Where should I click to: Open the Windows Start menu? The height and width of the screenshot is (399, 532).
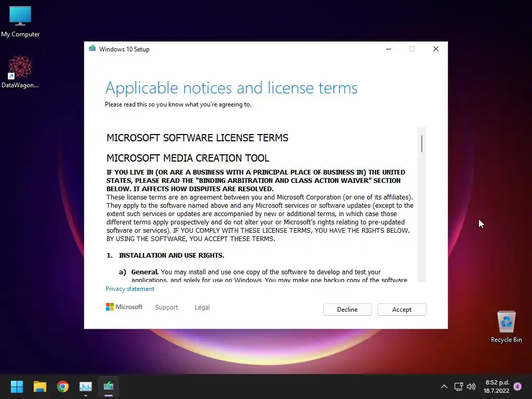[17, 387]
